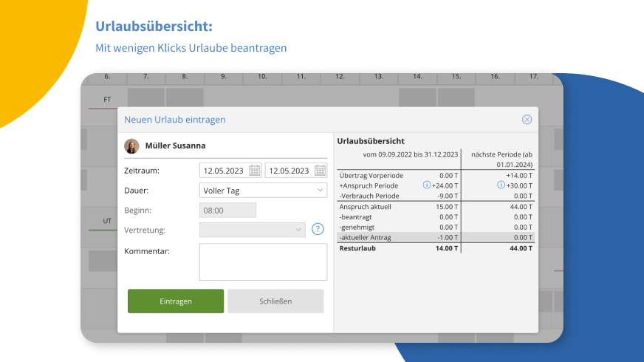This screenshot has height=362, width=644.
Task: Click the +Anspruch Periode label
Action: (x=369, y=185)
